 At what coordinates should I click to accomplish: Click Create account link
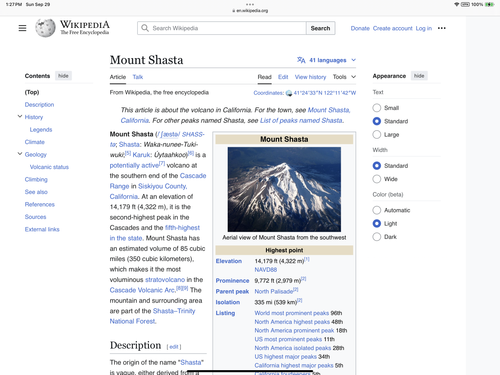pos(392,28)
